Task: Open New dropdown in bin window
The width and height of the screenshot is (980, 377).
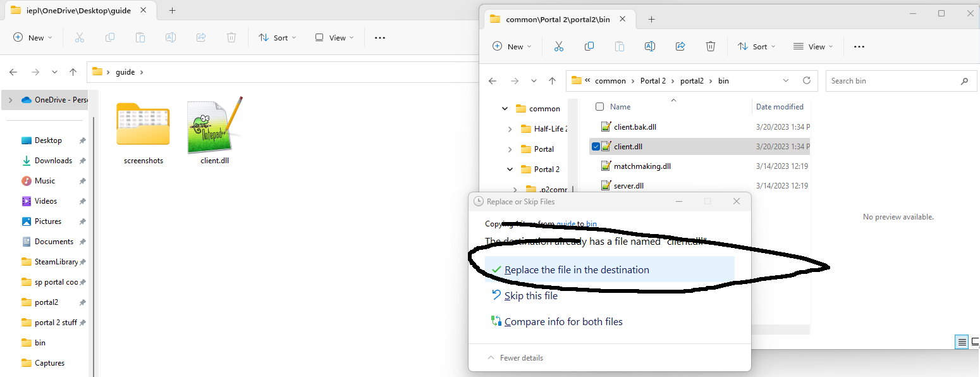Action: tap(512, 46)
